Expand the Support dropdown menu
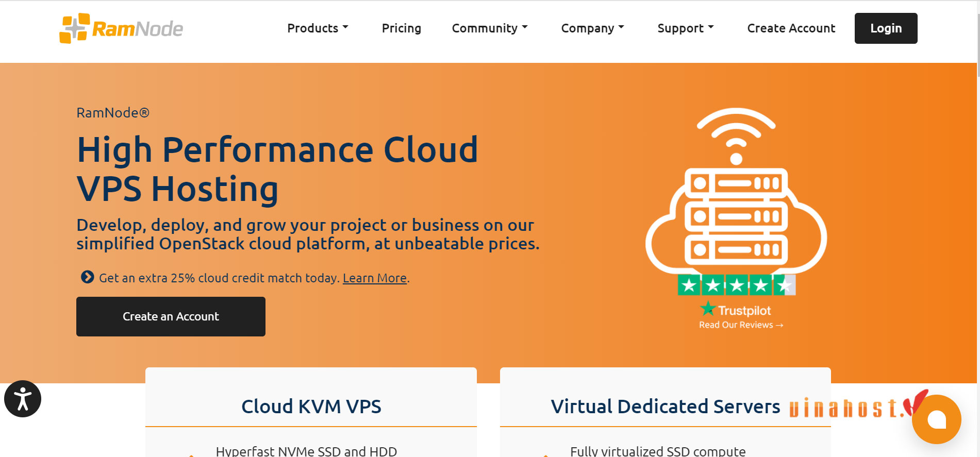Screen dimensions: 980x457 pos(686,28)
